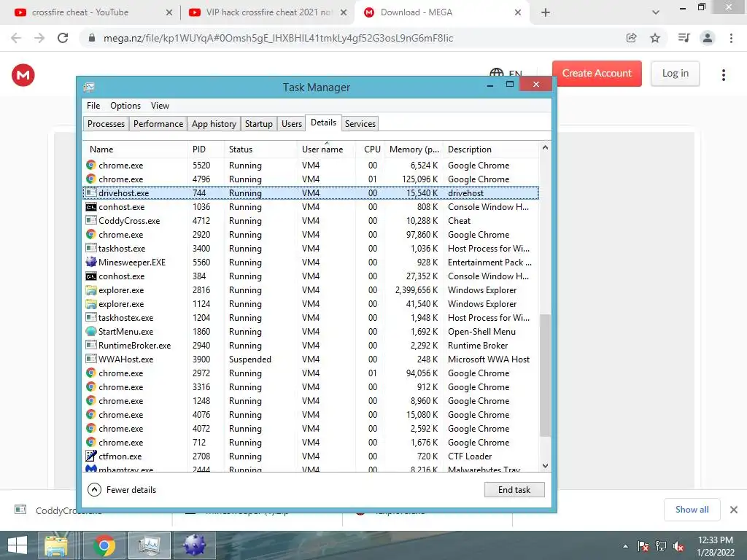Click the Suspended status of WWAHost.exe

(249, 359)
